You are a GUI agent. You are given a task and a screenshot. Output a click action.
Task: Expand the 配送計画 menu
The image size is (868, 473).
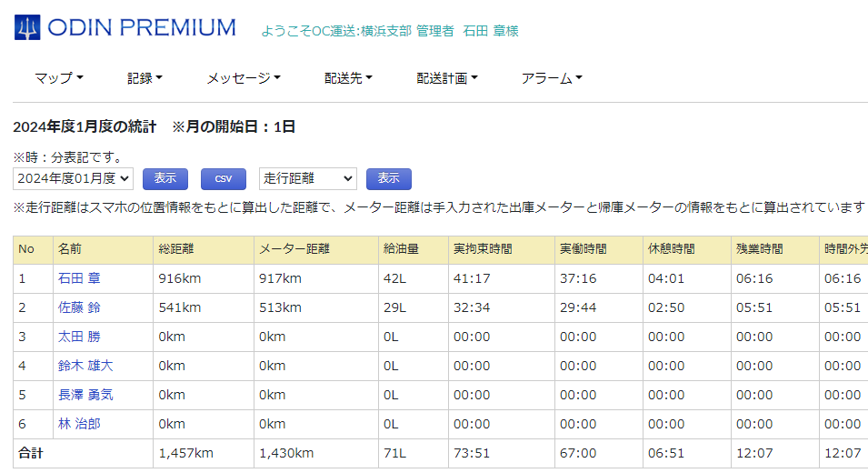click(447, 78)
